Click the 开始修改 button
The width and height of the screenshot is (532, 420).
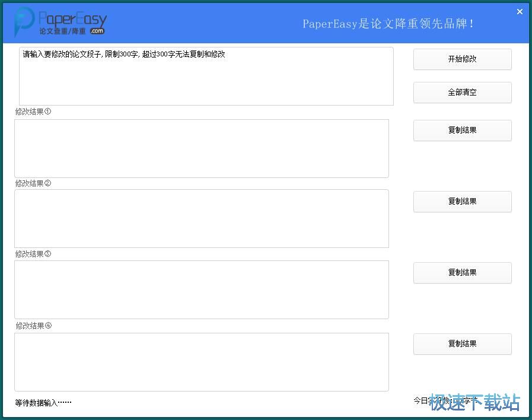tap(462, 59)
